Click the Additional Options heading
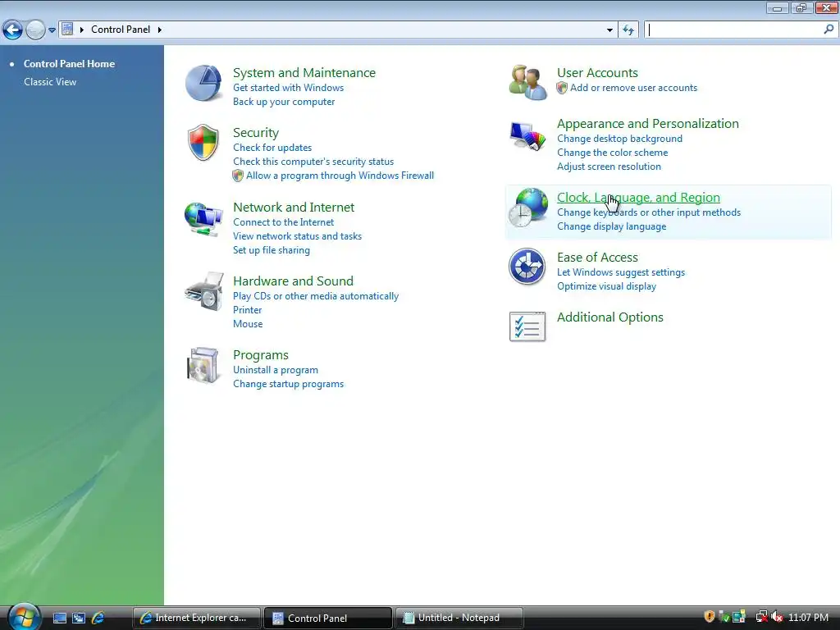The width and height of the screenshot is (840, 630). (x=609, y=317)
